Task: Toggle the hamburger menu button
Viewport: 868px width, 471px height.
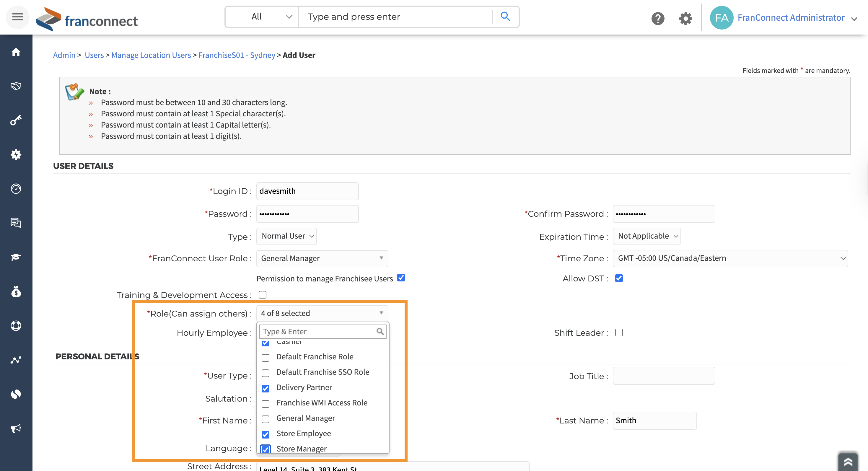Action: click(x=17, y=17)
